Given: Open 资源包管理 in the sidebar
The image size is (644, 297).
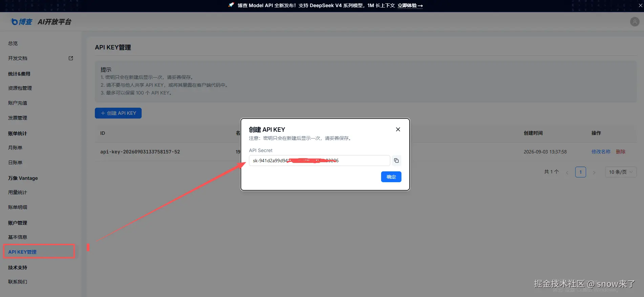Looking at the screenshot, I should (20, 88).
